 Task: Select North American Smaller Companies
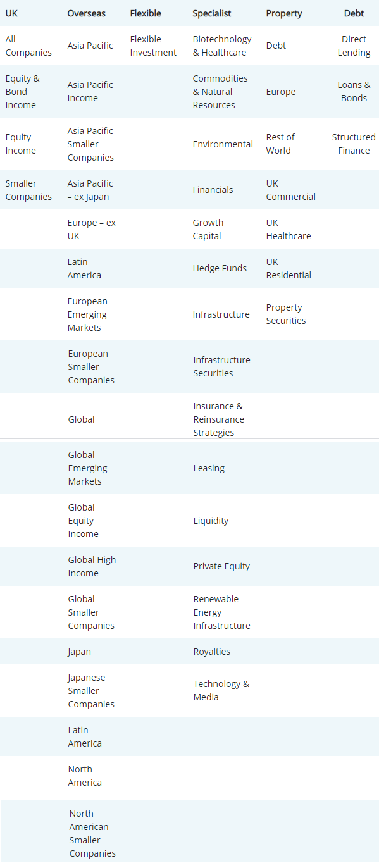[92, 833]
